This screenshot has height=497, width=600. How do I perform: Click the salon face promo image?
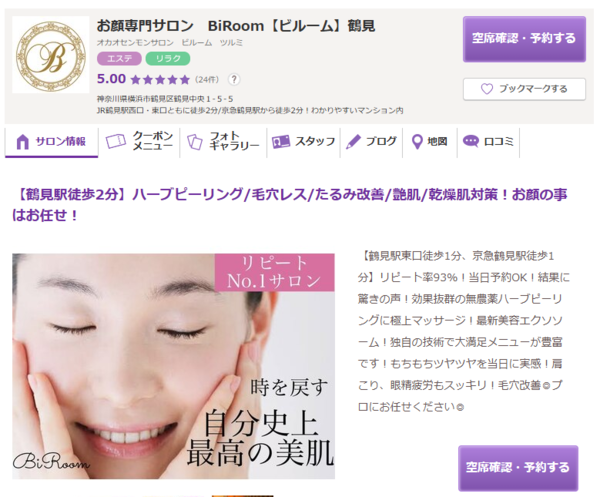click(x=173, y=366)
